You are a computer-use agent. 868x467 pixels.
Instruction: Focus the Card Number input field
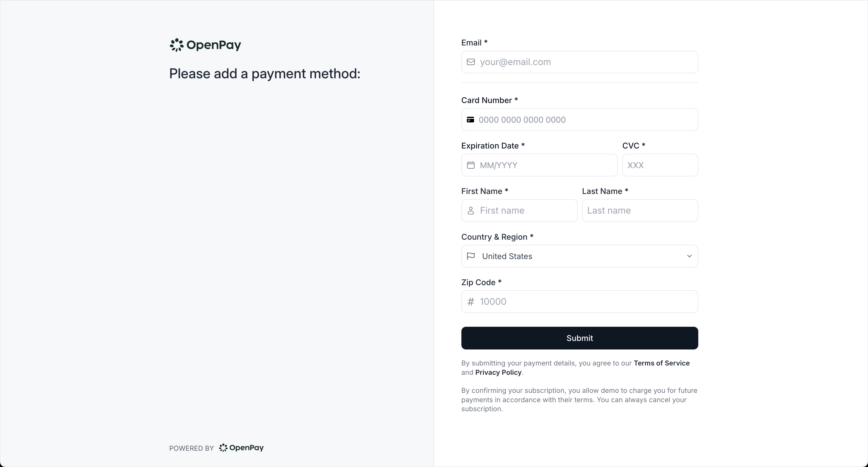pos(586,120)
